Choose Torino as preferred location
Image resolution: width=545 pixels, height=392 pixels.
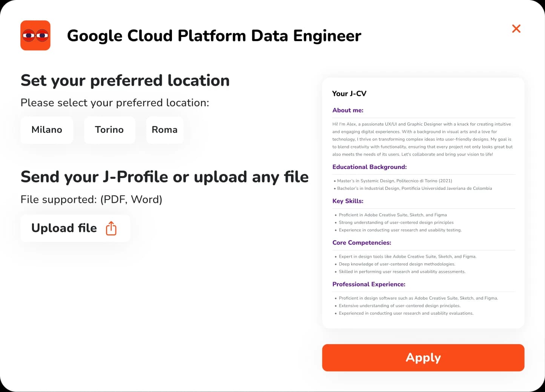tap(109, 130)
